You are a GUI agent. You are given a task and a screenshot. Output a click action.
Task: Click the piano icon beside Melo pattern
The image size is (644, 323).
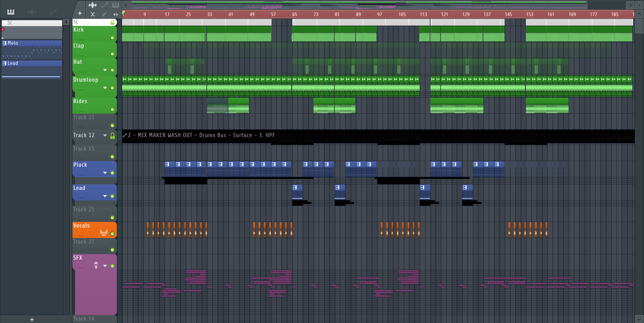pos(4,43)
